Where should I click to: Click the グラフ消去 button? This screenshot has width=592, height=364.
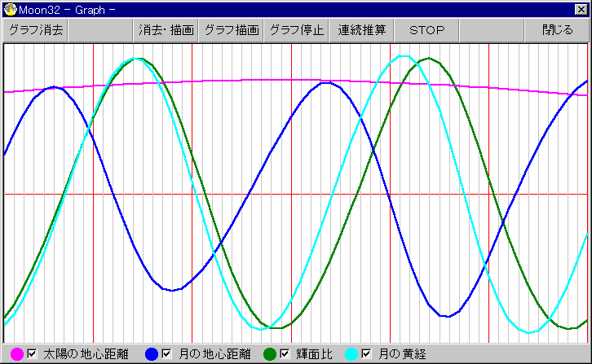pos(35,30)
